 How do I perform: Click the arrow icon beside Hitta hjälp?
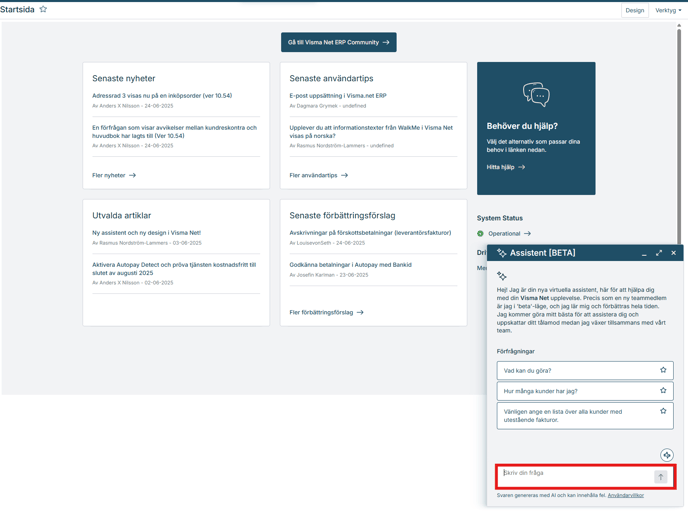pyautogui.click(x=521, y=167)
